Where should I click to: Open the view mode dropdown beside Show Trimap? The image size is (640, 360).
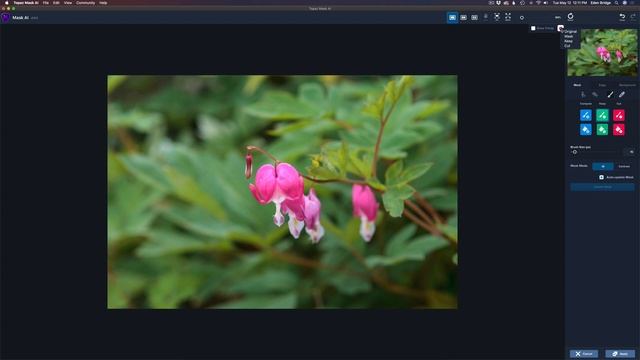click(x=560, y=28)
